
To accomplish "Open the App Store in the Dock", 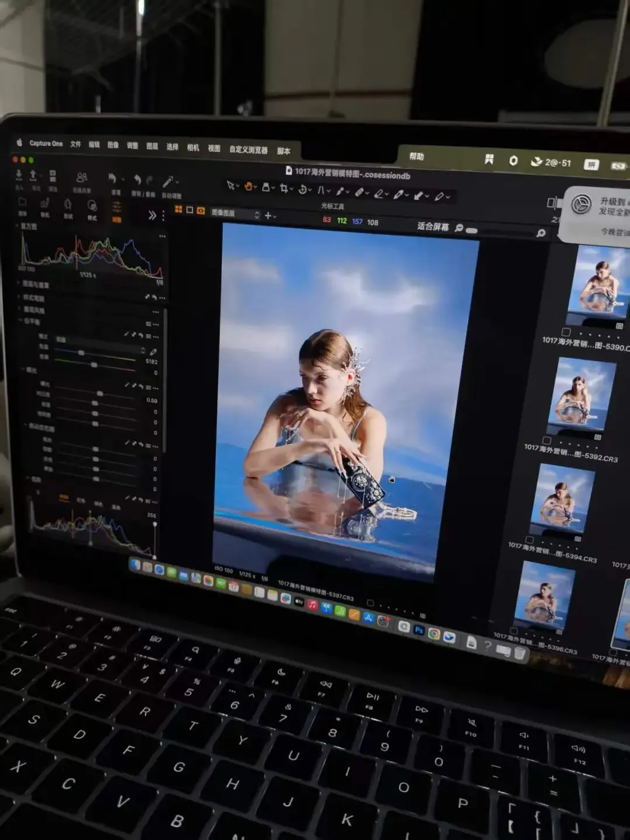I will coord(368,617).
